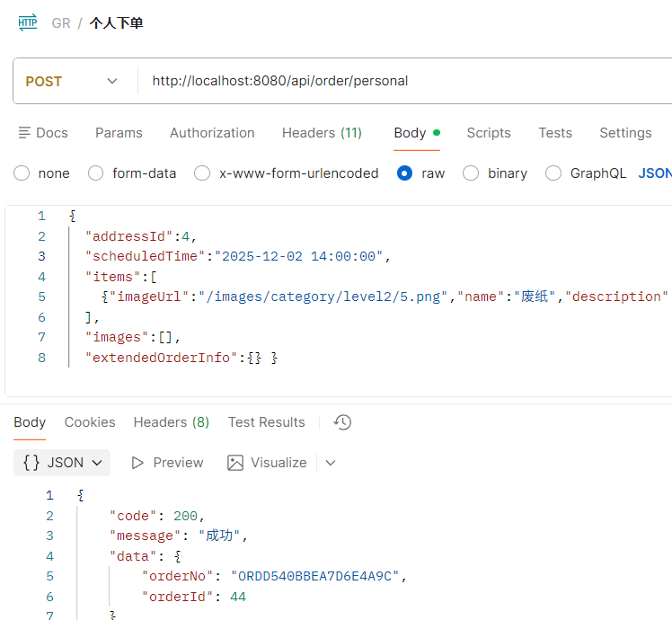View the Test Results tab

pyautogui.click(x=266, y=422)
